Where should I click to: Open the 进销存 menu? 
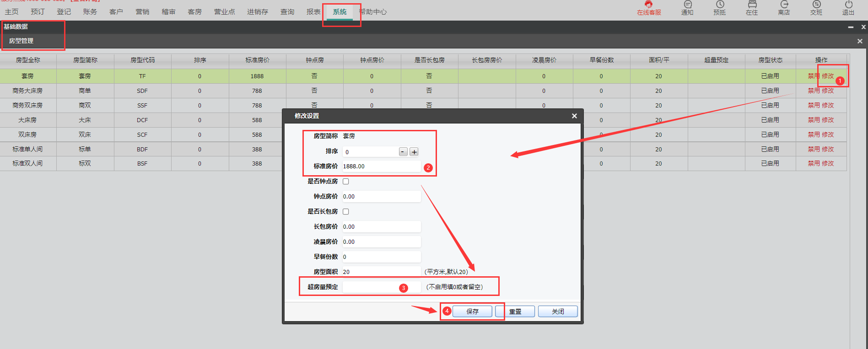[258, 12]
